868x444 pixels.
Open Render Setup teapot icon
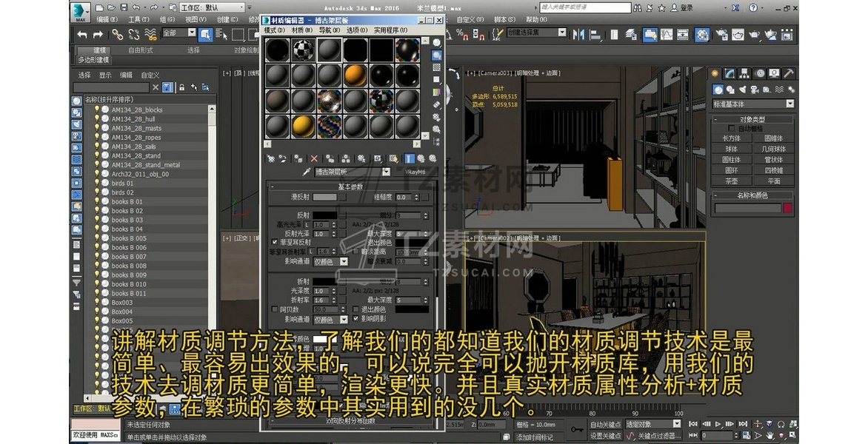(722, 35)
